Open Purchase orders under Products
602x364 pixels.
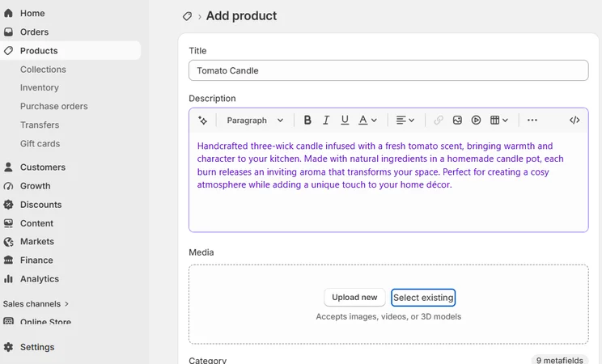click(x=53, y=106)
